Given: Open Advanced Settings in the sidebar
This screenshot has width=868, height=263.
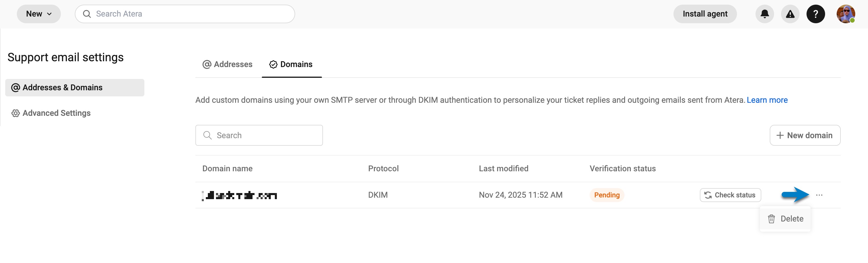Looking at the screenshot, I should 51,113.
